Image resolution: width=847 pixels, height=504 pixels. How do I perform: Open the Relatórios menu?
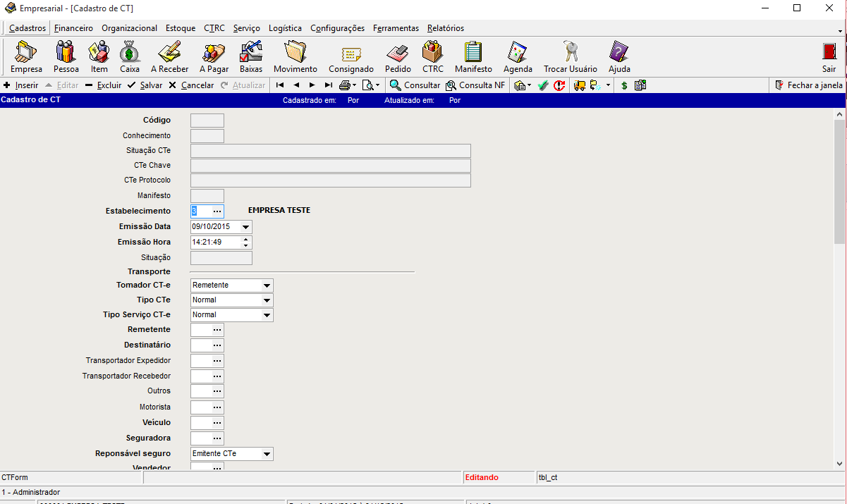pyautogui.click(x=445, y=28)
